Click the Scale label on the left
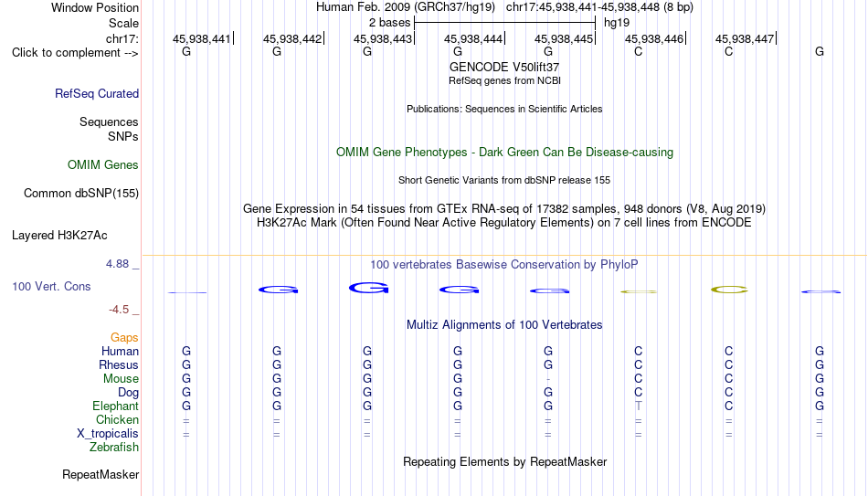Image resolution: width=868 pixels, height=496 pixels. coord(124,23)
